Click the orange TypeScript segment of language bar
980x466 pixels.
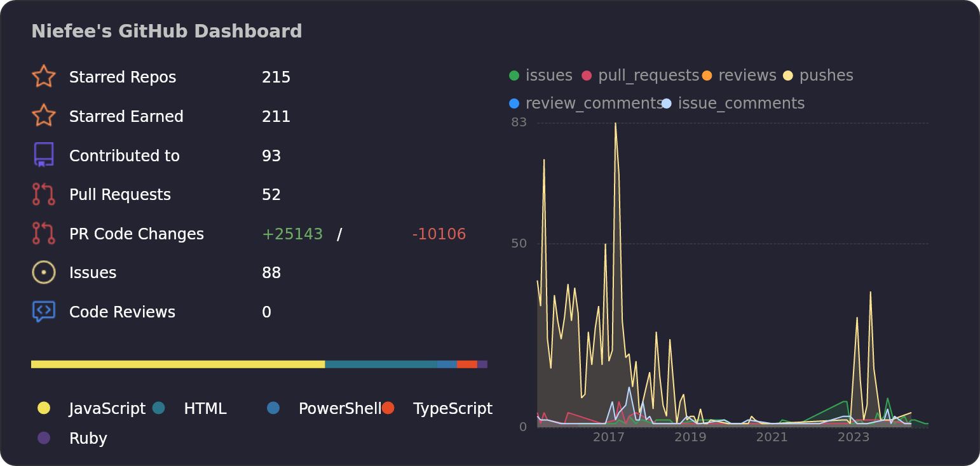[x=467, y=364]
